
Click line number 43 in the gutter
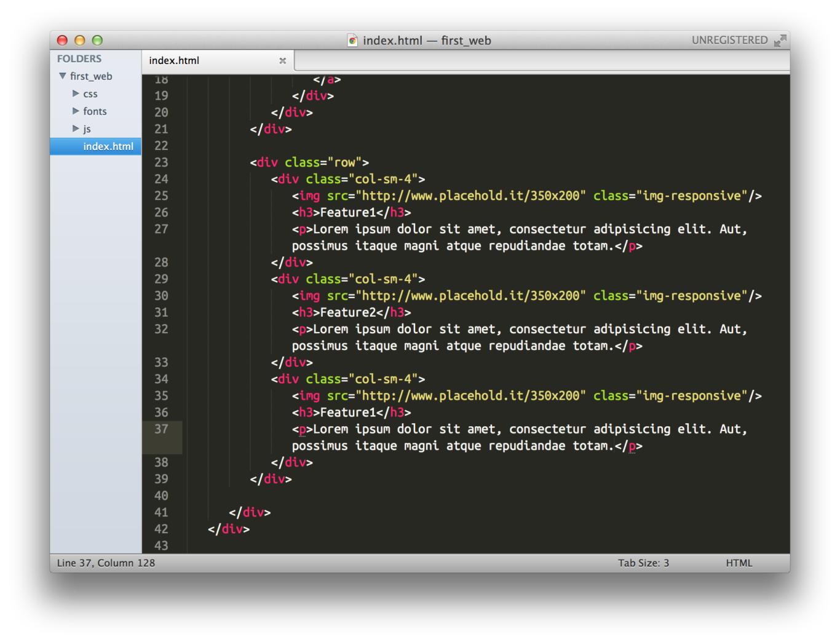(x=161, y=545)
